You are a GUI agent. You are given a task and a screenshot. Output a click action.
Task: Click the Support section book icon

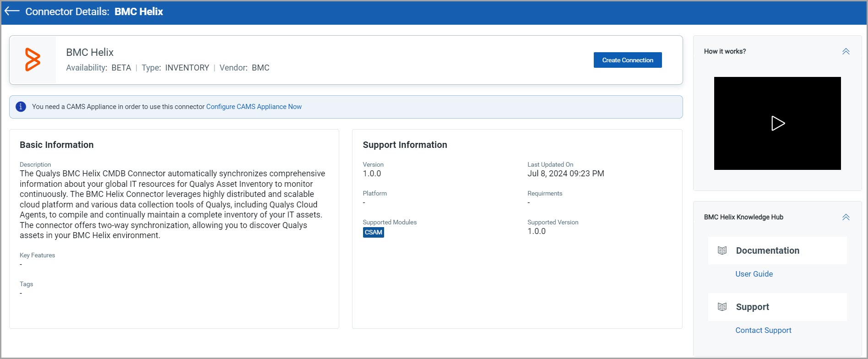click(x=722, y=307)
